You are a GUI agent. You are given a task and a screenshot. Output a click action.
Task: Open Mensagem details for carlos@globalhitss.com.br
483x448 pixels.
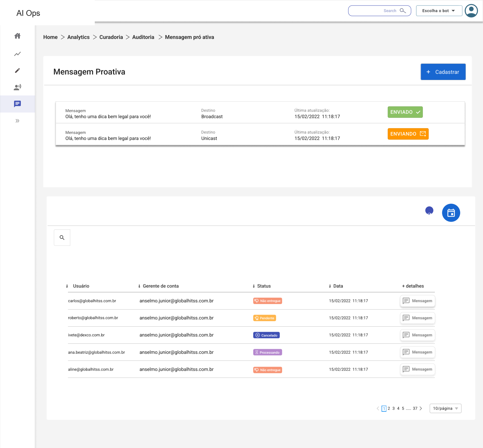[x=417, y=301]
